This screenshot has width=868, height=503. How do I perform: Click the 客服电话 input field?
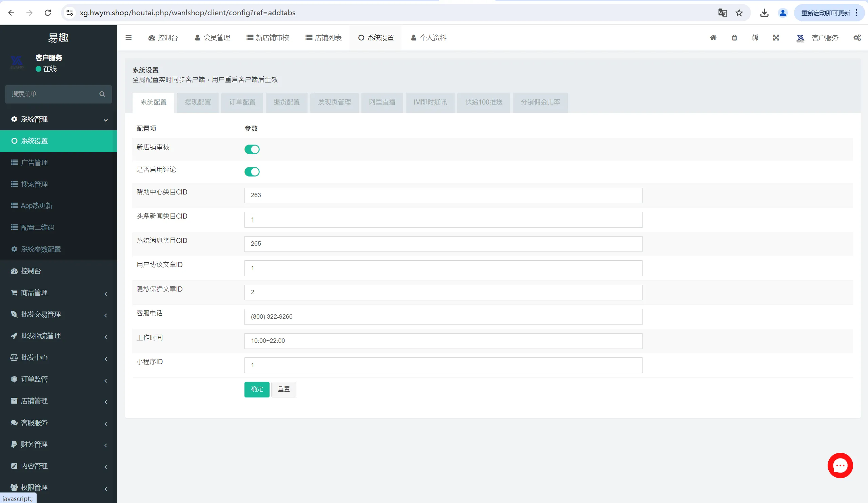point(443,316)
